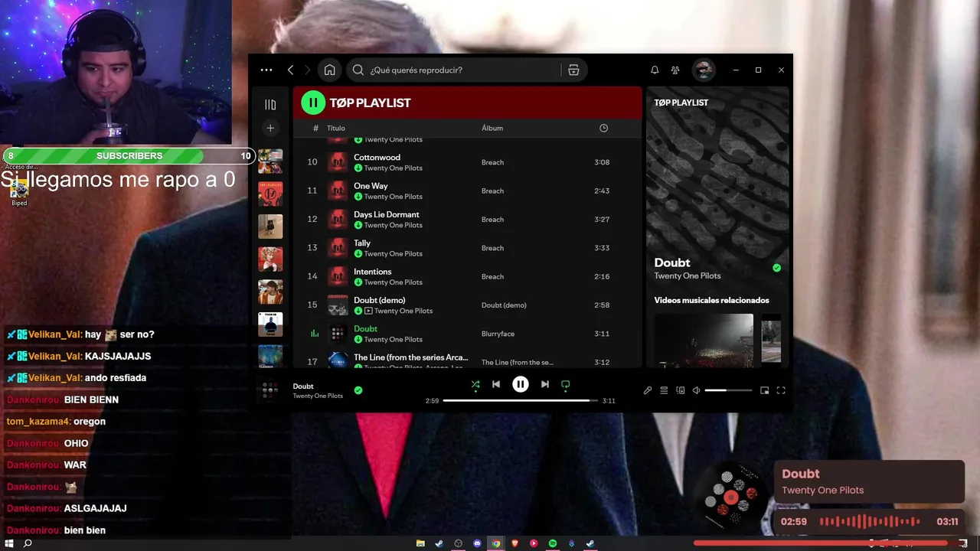
Task: Open File Explorer from the taskbar
Action: pyautogui.click(x=420, y=543)
